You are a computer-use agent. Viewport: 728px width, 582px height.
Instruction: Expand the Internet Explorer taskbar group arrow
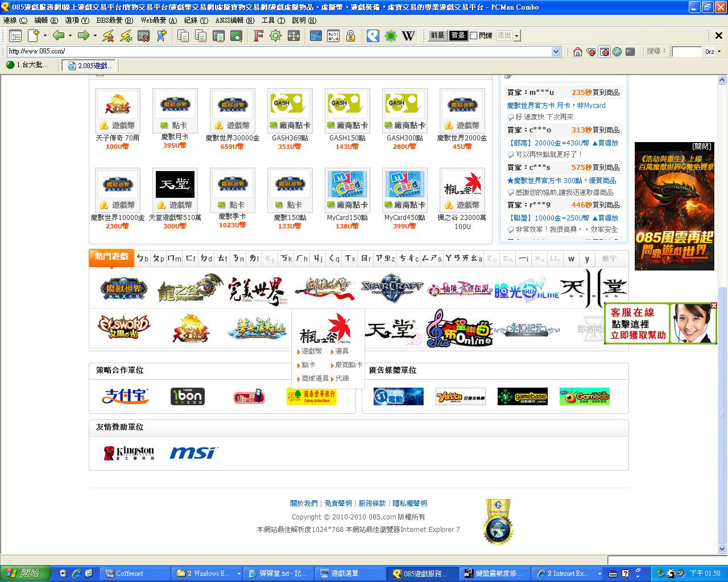pos(599,574)
